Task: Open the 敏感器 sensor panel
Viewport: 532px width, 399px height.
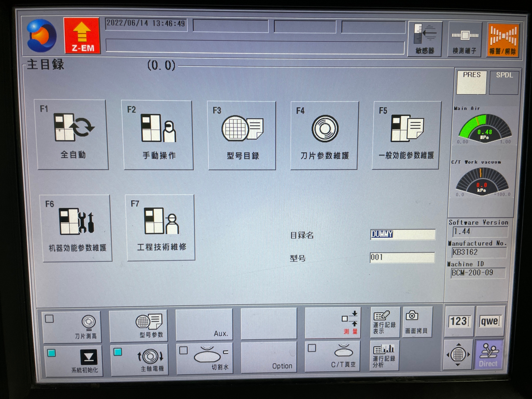Action: (425, 39)
